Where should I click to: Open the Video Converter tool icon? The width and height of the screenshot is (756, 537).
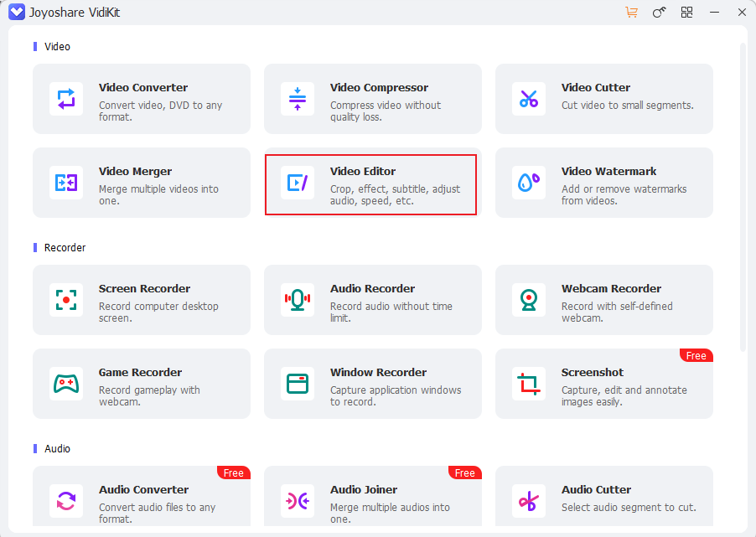pyautogui.click(x=66, y=99)
